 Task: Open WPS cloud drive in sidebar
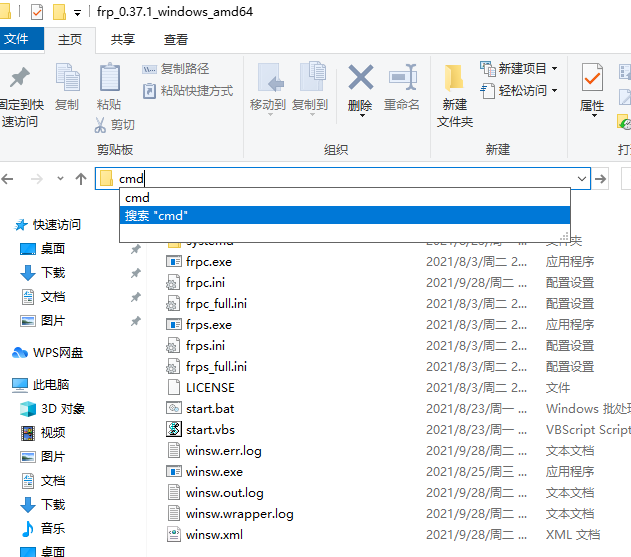click(x=48, y=353)
